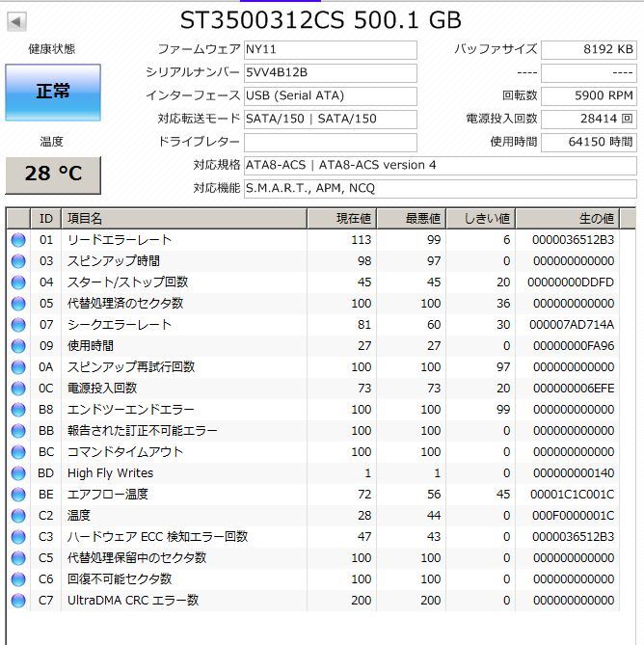Click the power-on hours field 64150 時間
Screen dimensions: 644x645
(x=589, y=143)
